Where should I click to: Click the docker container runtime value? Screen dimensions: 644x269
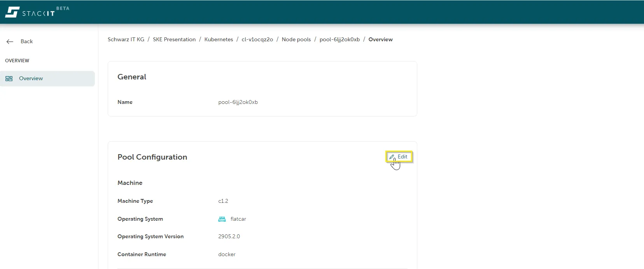click(227, 255)
